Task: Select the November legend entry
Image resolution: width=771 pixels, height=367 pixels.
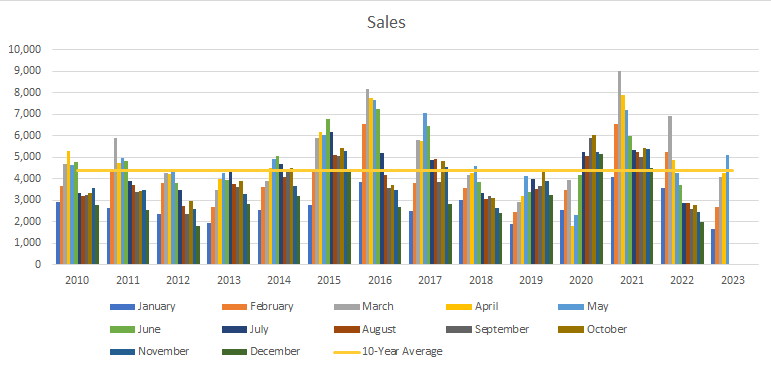Action: pyautogui.click(x=149, y=351)
